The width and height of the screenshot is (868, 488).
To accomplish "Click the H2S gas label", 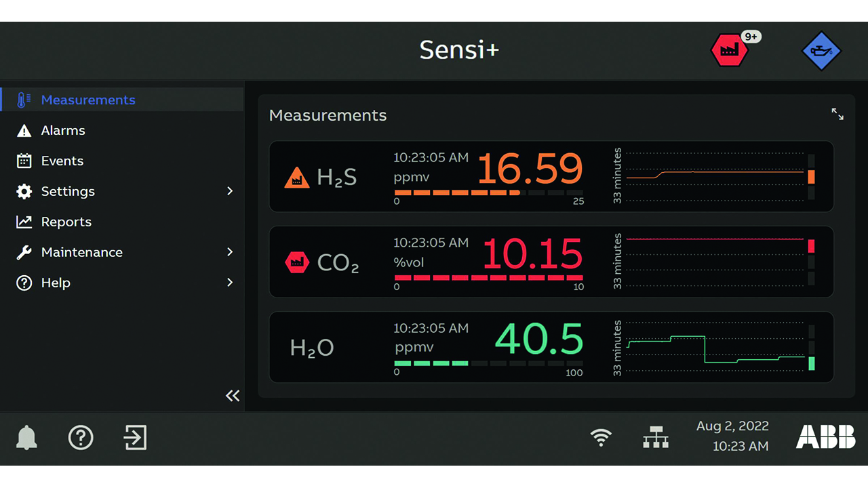I will coord(336,178).
